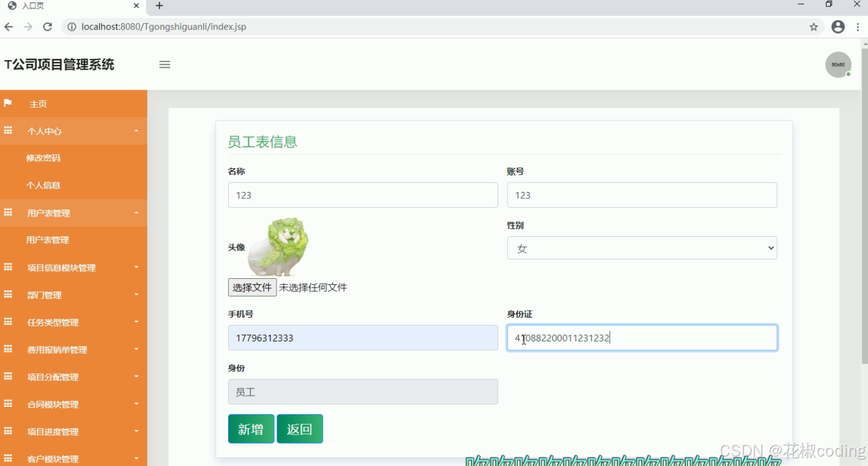The width and height of the screenshot is (868, 466).
Task: Click the 新增 button
Action: tap(251, 429)
